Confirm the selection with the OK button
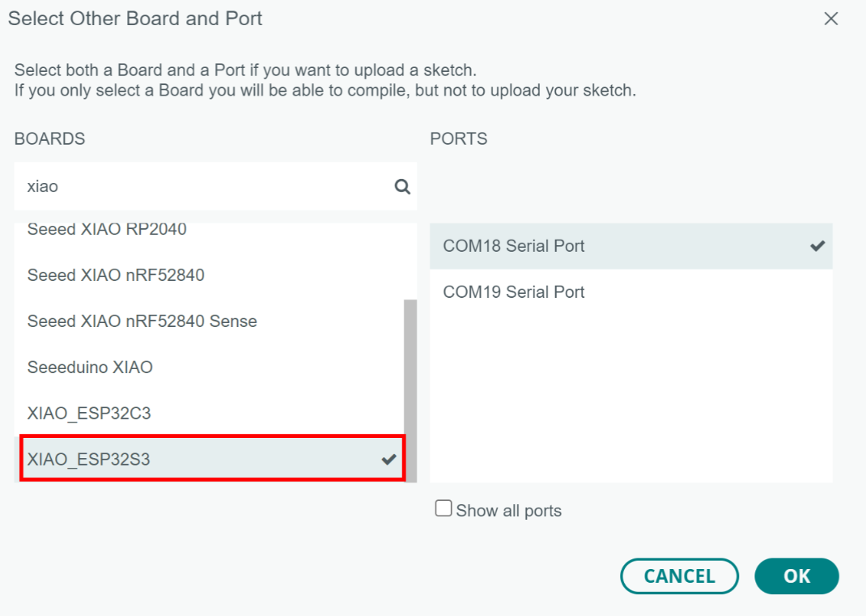866x616 pixels. tap(796, 576)
